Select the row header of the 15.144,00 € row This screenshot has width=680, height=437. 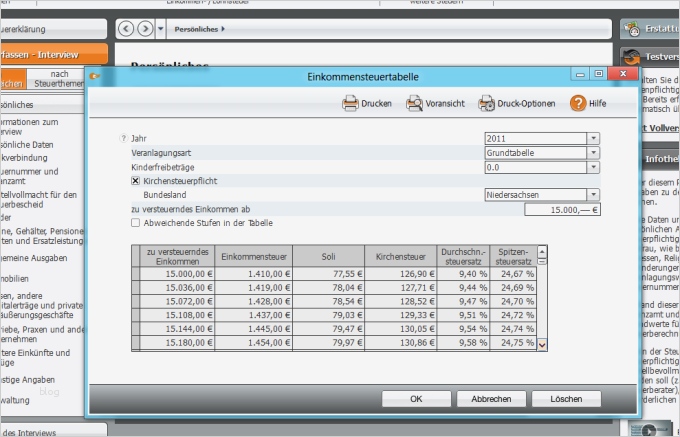pyautogui.click(x=136, y=329)
